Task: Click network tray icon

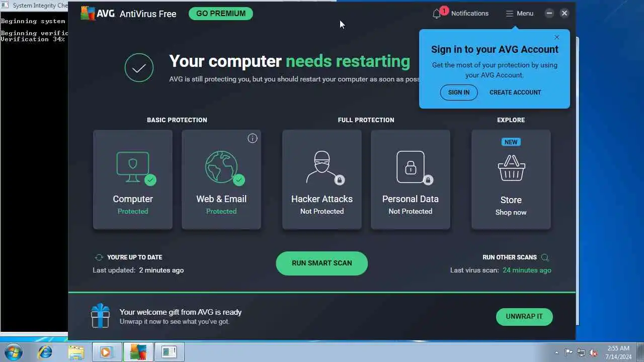Action: (x=581, y=352)
